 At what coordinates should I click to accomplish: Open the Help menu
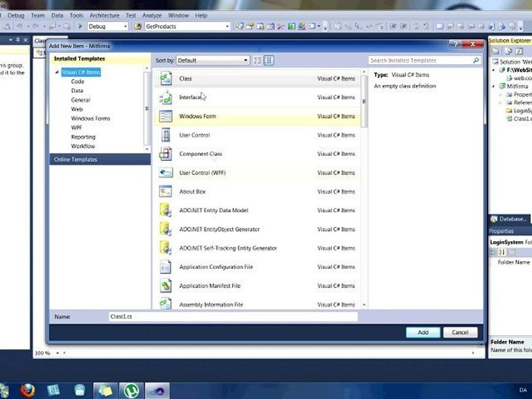[201, 16]
